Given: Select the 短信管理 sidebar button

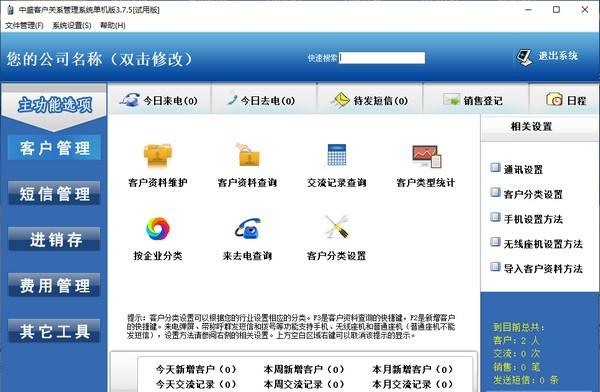Looking at the screenshot, I should pos(54,194).
